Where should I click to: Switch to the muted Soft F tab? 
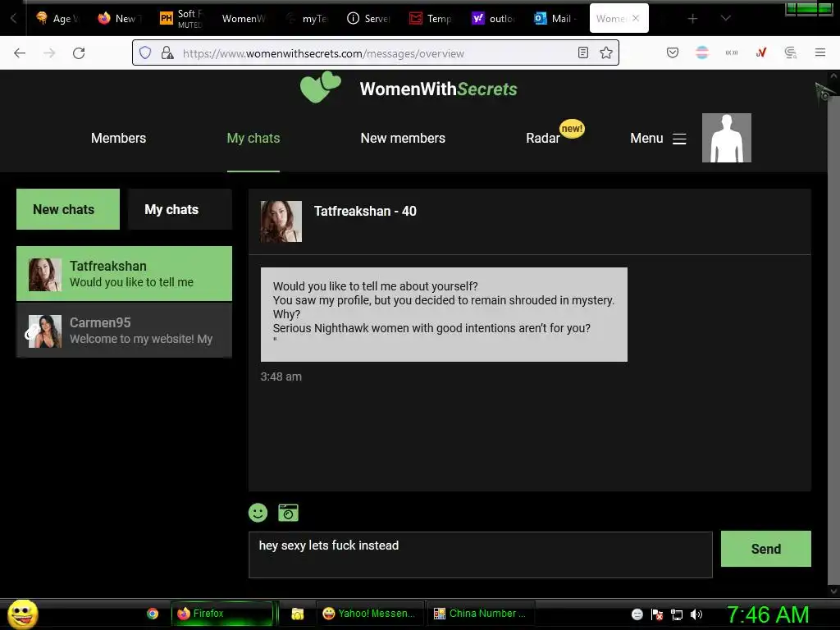[x=181, y=19]
